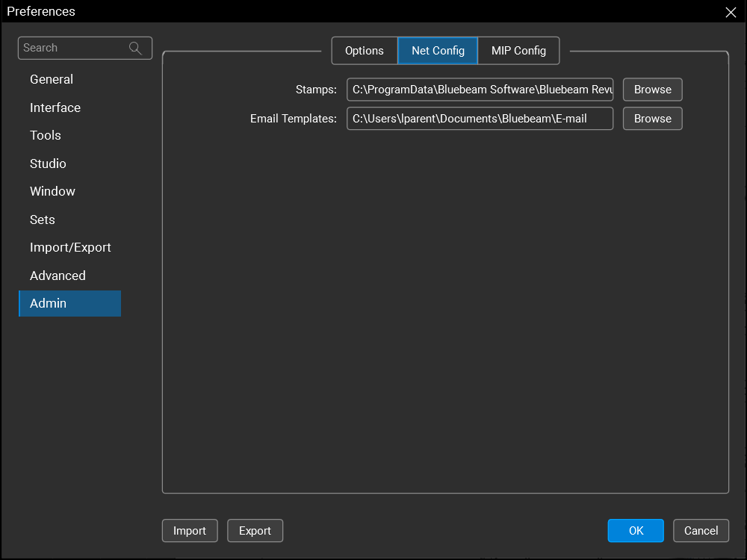Click the Email Templates path field
This screenshot has height=560, width=747.
(x=480, y=119)
